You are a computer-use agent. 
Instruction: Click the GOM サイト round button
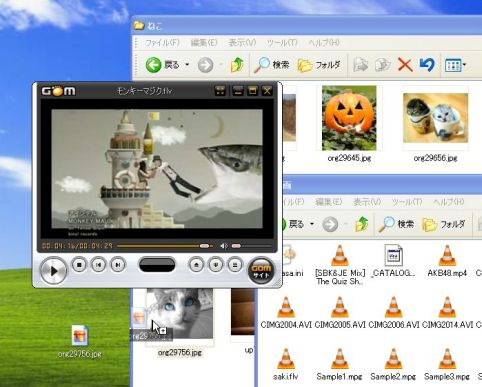click(261, 271)
